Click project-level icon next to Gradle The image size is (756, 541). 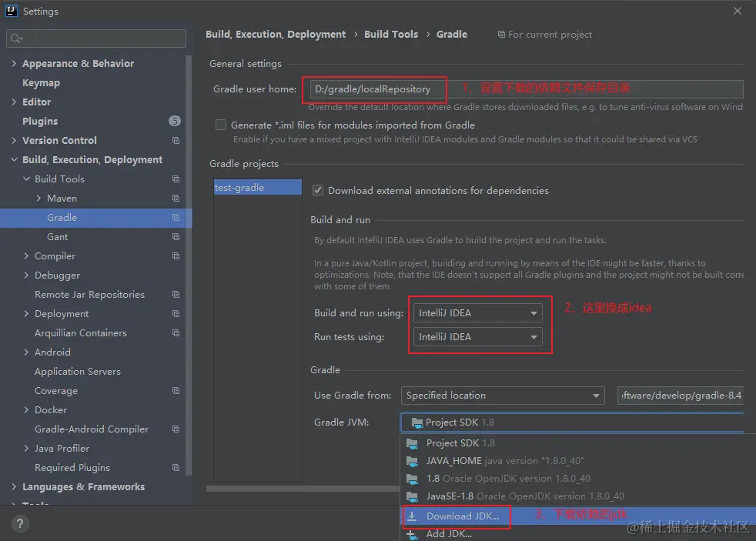point(176,217)
